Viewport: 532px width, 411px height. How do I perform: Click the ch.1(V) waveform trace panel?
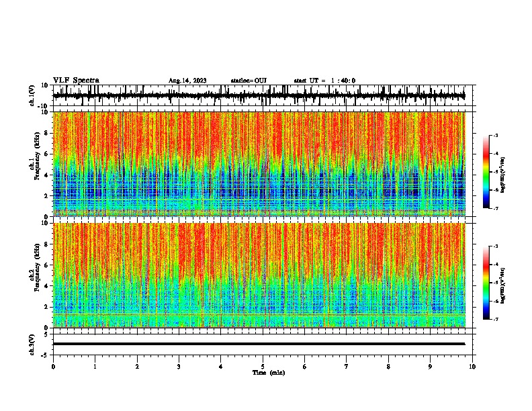tap(263, 95)
